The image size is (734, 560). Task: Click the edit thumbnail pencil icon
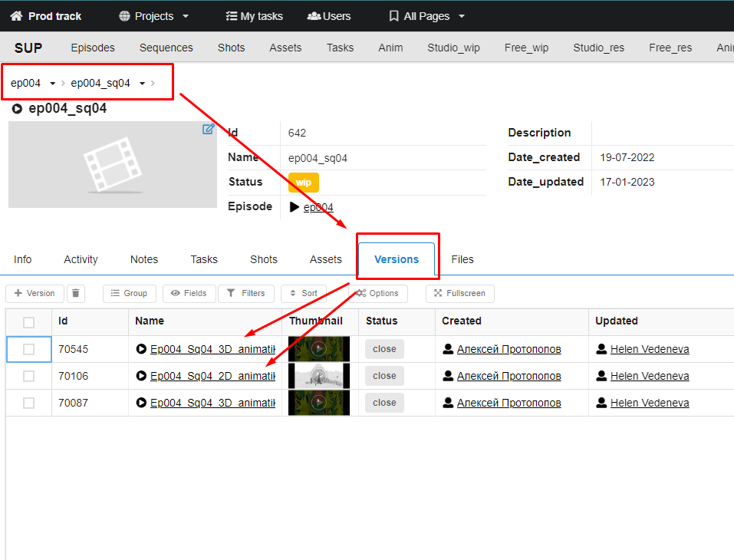tap(208, 130)
